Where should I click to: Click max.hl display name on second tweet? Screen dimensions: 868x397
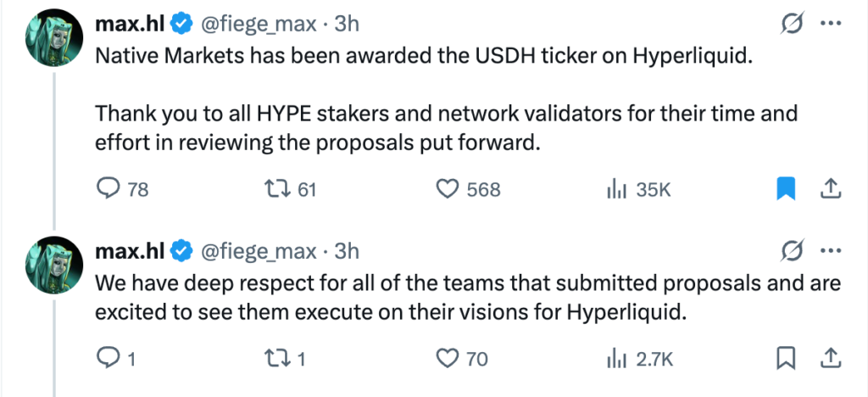(x=130, y=252)
